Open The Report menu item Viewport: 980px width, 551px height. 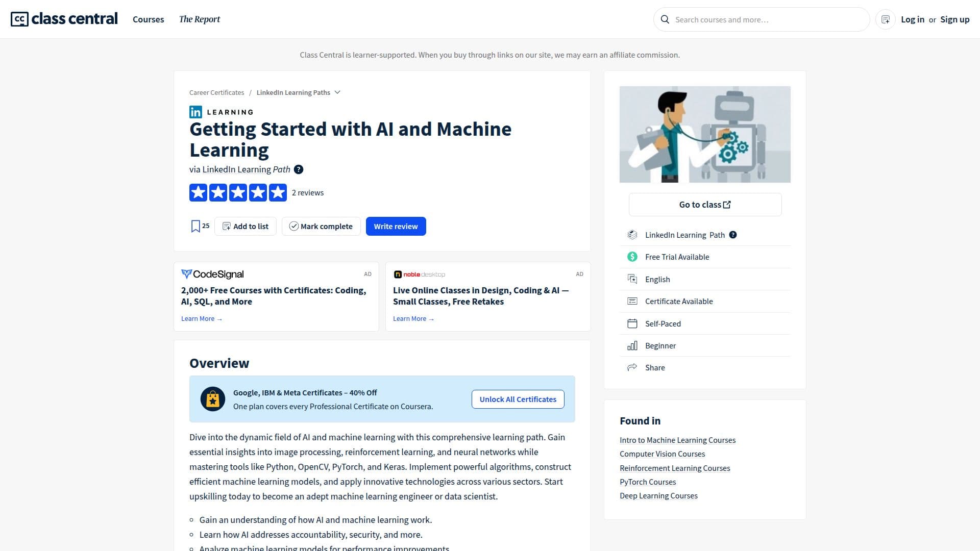[x=200, y=19]
